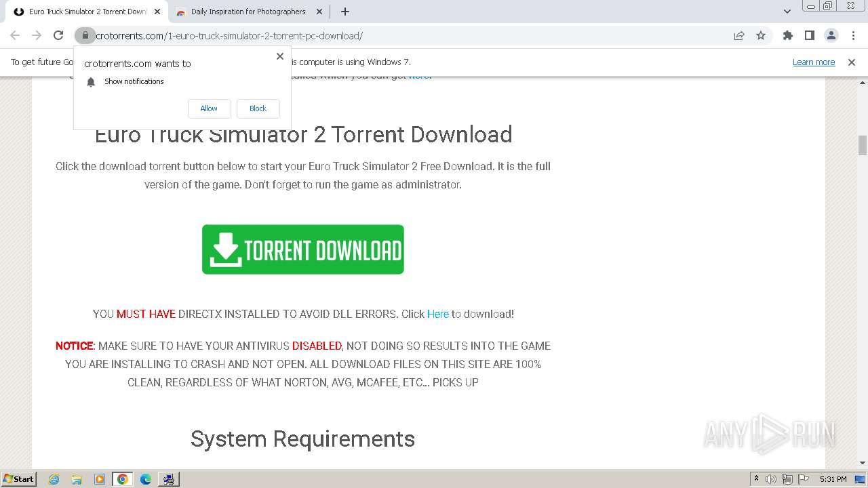
Task: Click the Action Center flag icon
Action: (804, 479)
